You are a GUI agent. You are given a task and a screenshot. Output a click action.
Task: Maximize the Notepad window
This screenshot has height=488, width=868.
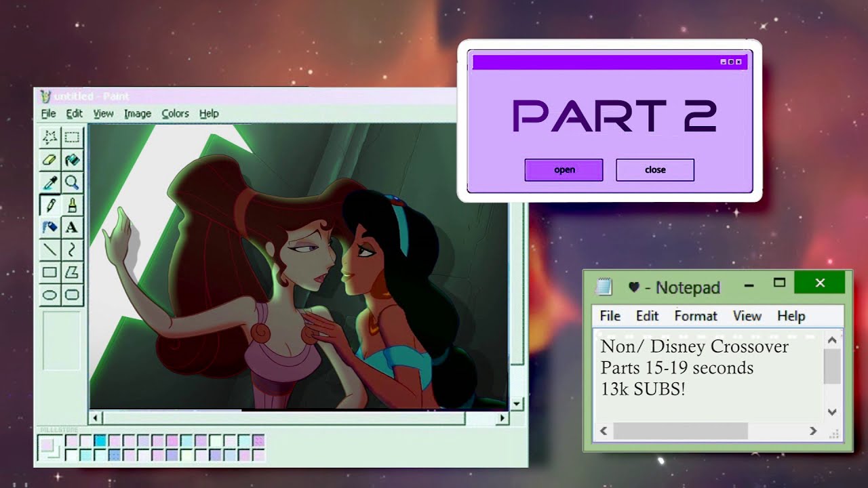pyautogui.click(x=779, y=283)
